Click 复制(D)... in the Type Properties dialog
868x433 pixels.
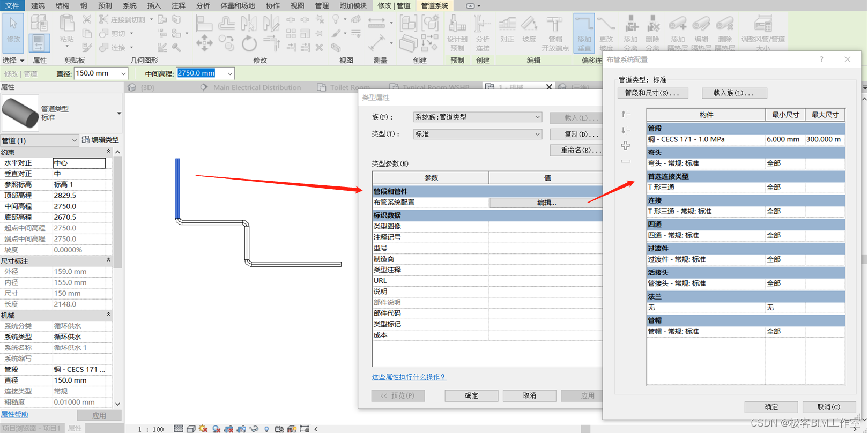pos(576,134)
